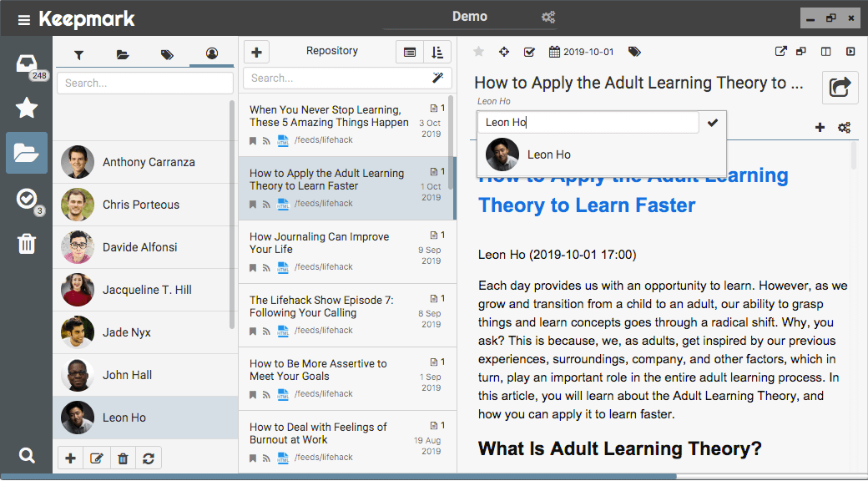Toggle split-column view layout icon
Screen dimensions: 868x481
click(x=825, y=52)
